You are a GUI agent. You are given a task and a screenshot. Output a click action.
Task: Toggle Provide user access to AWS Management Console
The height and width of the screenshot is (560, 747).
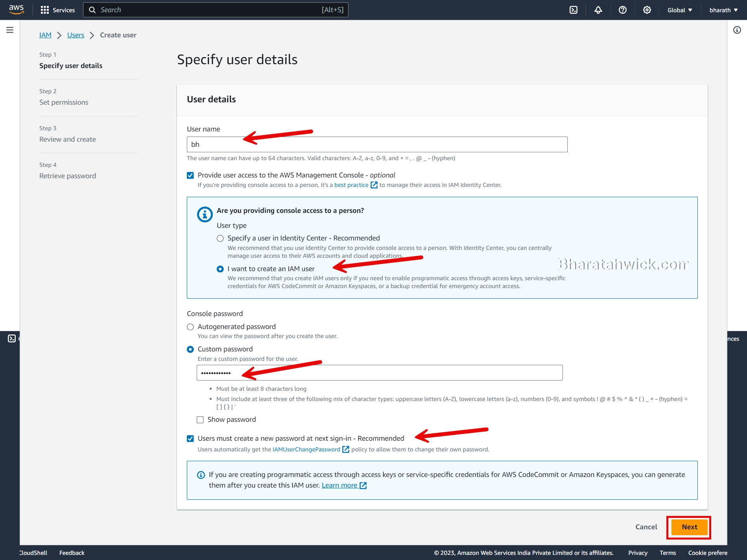tap(190, 175)
